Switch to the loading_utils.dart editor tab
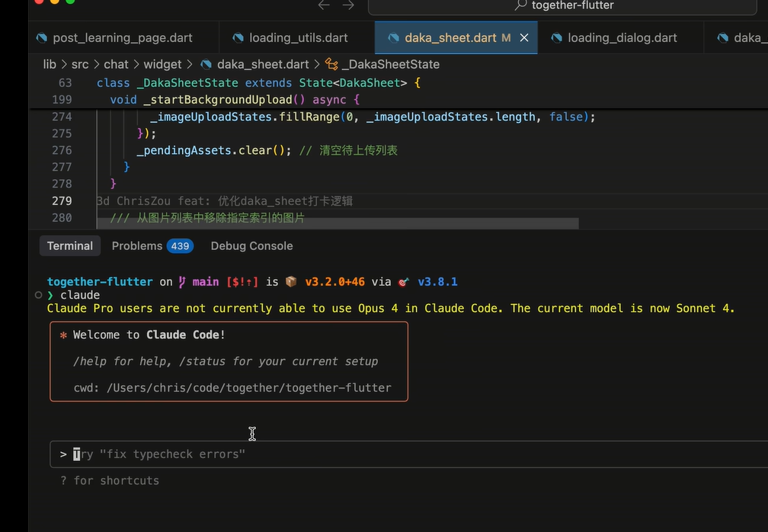This screenshot has width=768, height=532. click(298, 38)
